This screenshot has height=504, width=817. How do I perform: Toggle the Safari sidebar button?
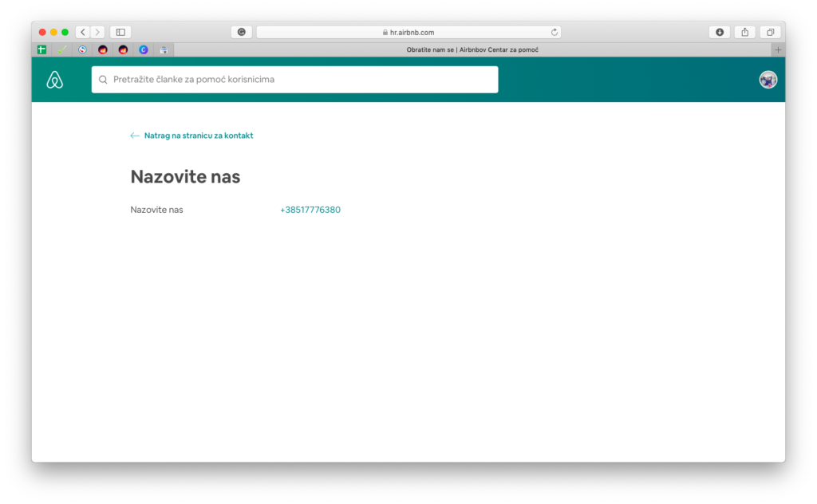(120, 32)
